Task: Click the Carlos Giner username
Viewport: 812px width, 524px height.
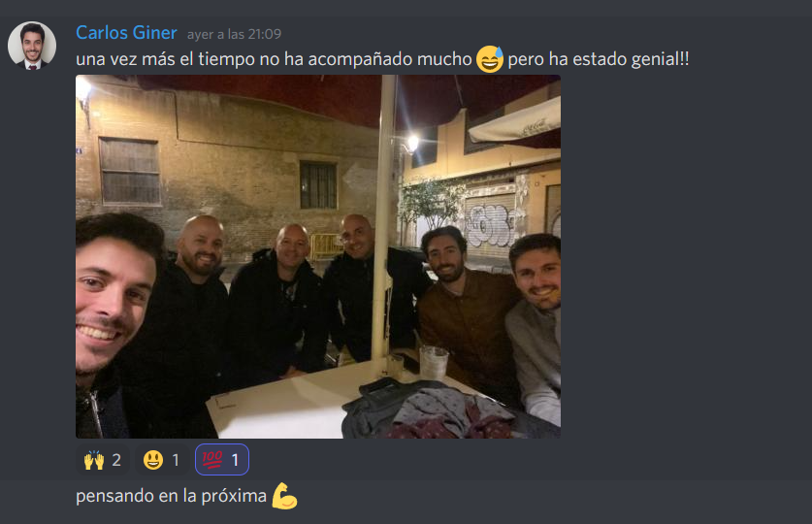Action: [126, 33]
